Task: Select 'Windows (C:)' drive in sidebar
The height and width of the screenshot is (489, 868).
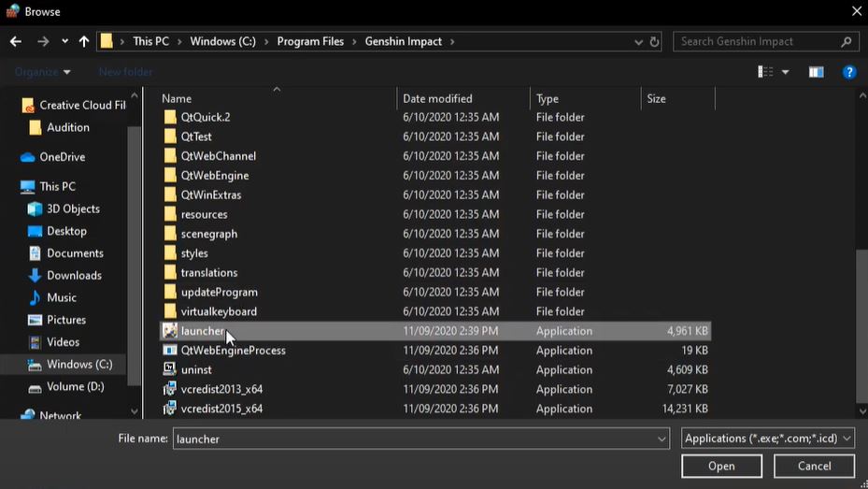Action: (x=70, y=365)
